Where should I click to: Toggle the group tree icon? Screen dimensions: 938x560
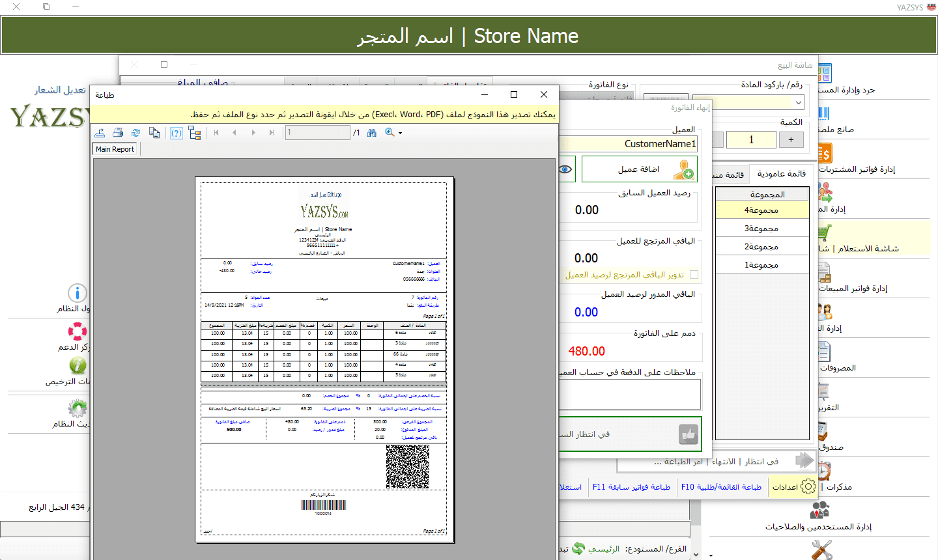tap(194, 133)
